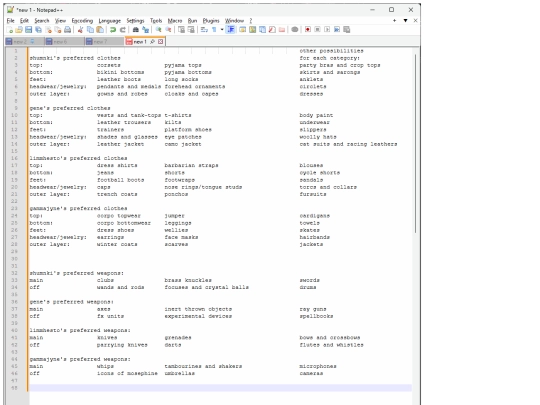
Task: Click Run Macro Multiple Times icon
Action: pyautogui.click(x=337, y=30)
